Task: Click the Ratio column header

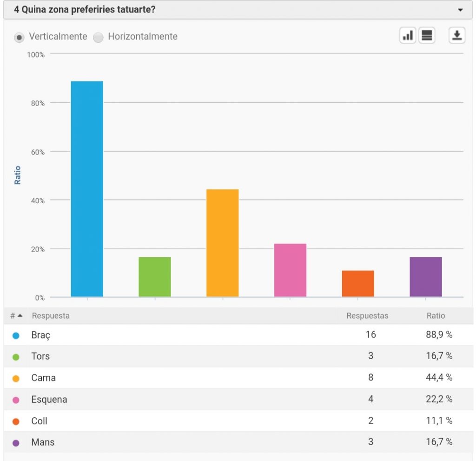Action: pos(436,316)
